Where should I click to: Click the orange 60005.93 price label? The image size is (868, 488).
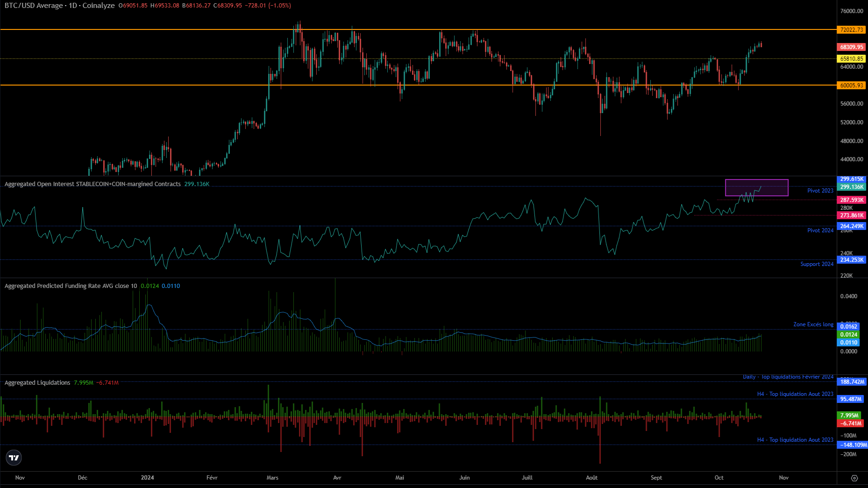point(852,86)
